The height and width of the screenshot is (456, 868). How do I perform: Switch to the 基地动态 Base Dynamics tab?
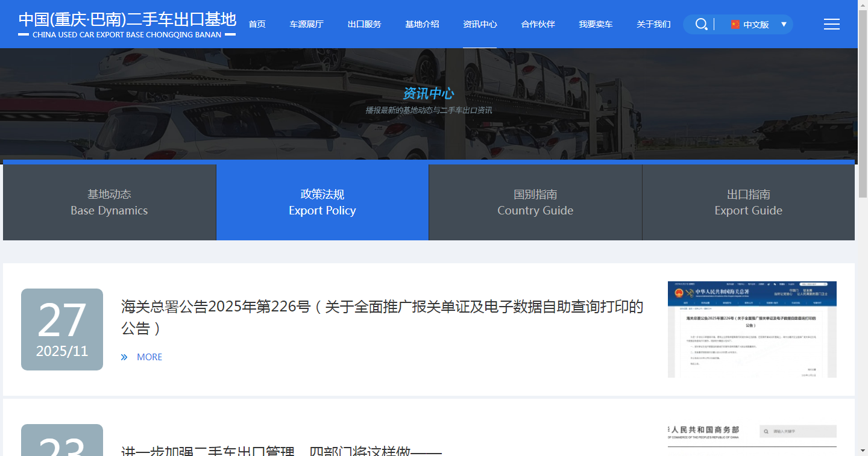click(x=109, y=202)
